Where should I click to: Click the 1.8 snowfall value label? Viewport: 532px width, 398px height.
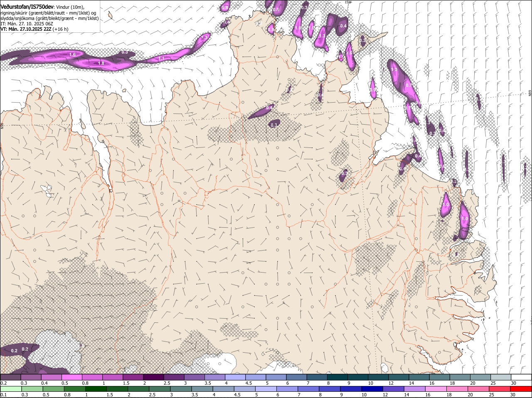coord(101,64)
